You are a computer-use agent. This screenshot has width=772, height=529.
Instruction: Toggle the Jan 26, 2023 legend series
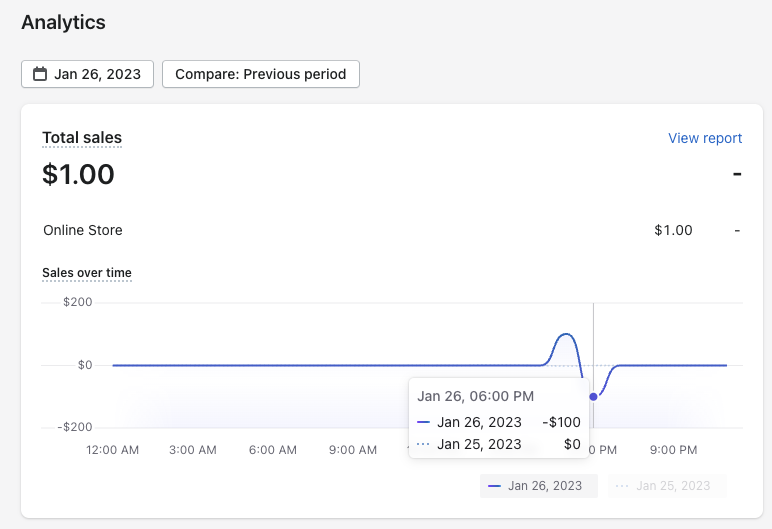pos(538,486)
